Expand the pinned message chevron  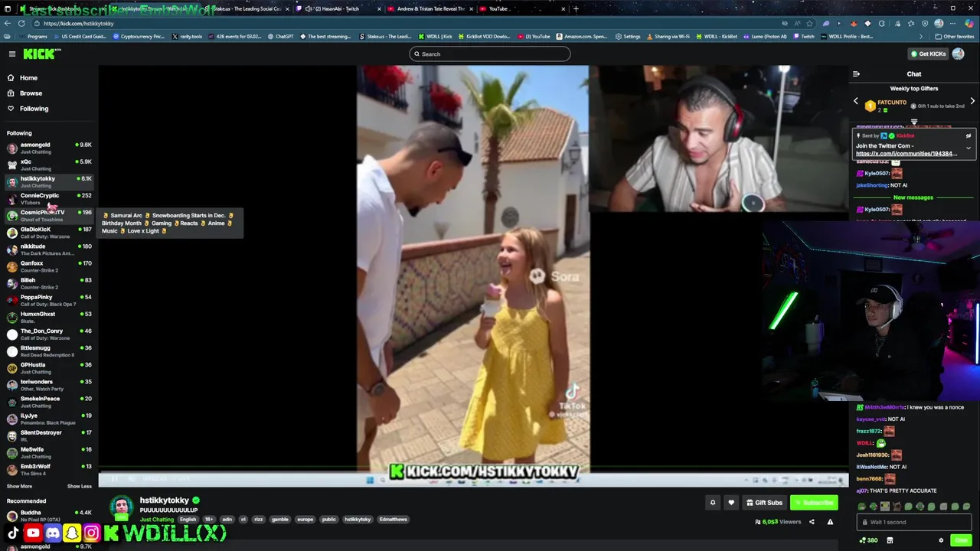[x=968, y=148]
